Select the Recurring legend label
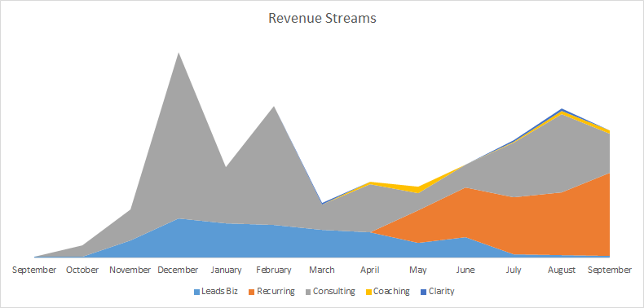 click(276, 292)
